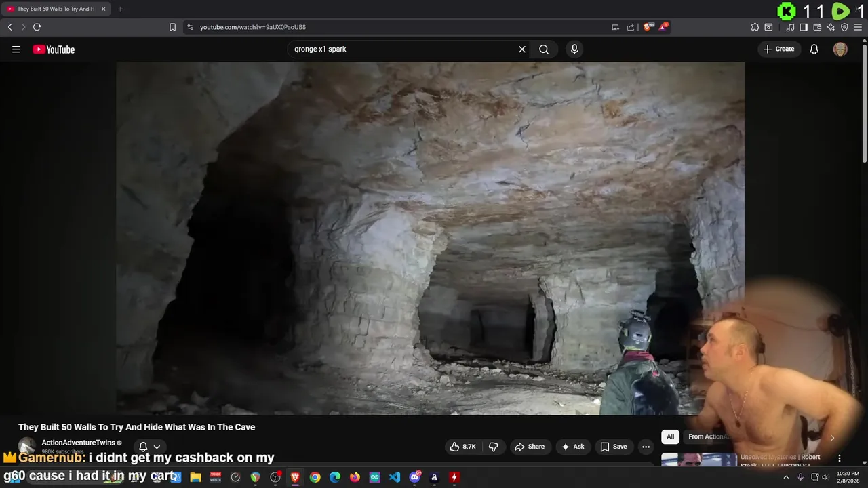The width and height of the screenshot is (868, 488).
Task: Dislike the video
Action: [493, 447]
